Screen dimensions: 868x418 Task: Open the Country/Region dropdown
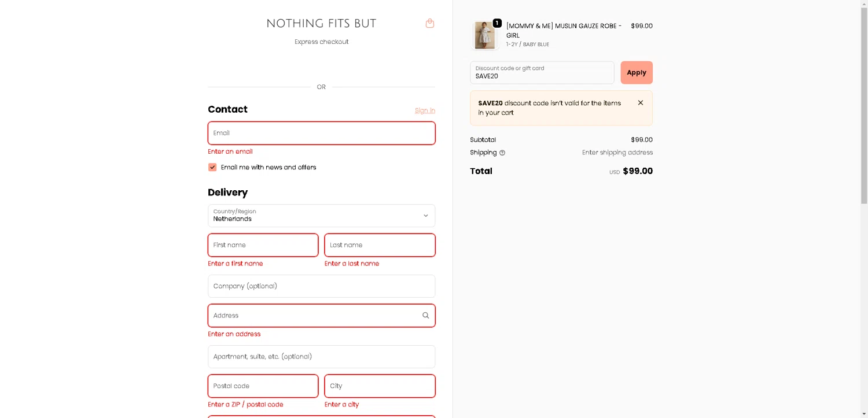point(322,216)
